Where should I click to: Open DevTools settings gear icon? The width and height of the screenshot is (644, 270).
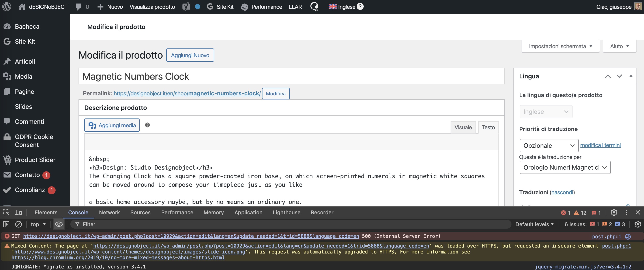[614, 212]
